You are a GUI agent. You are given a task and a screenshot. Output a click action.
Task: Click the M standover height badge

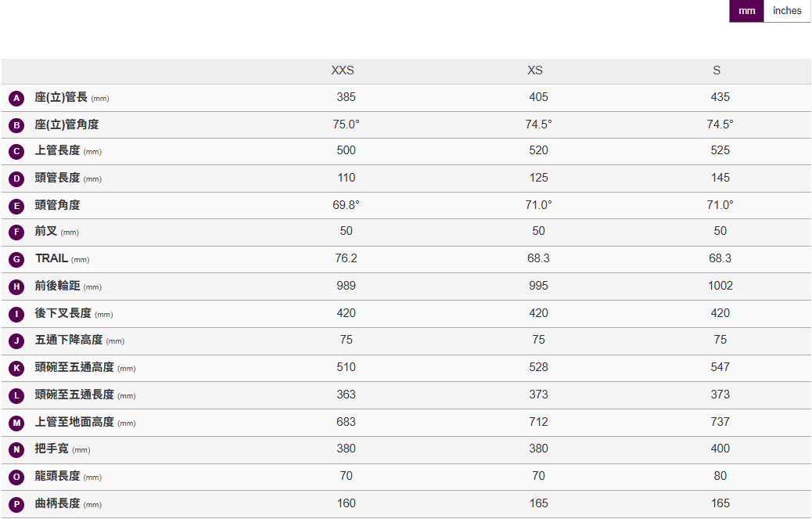tap(16, 423)
